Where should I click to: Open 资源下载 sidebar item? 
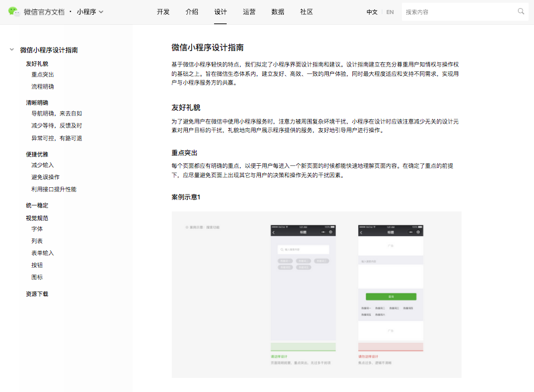(x=37, y=294)
